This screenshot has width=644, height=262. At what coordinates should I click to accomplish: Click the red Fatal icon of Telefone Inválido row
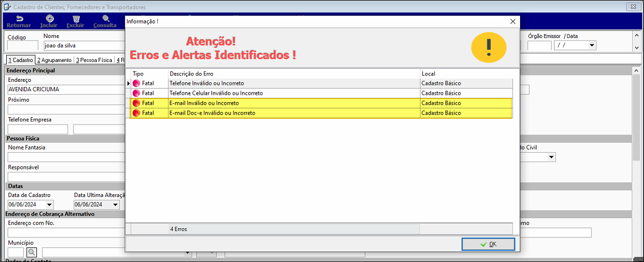(136, 83)
